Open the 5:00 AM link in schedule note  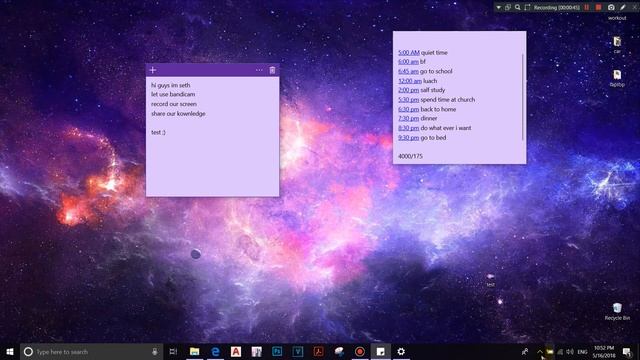[409, 53]
